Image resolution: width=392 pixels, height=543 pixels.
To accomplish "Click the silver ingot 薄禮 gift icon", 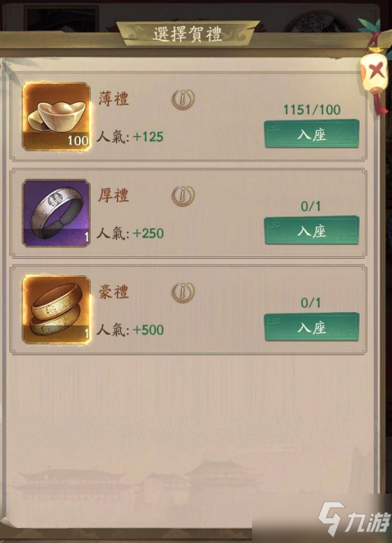I will (x=56, y=116).
